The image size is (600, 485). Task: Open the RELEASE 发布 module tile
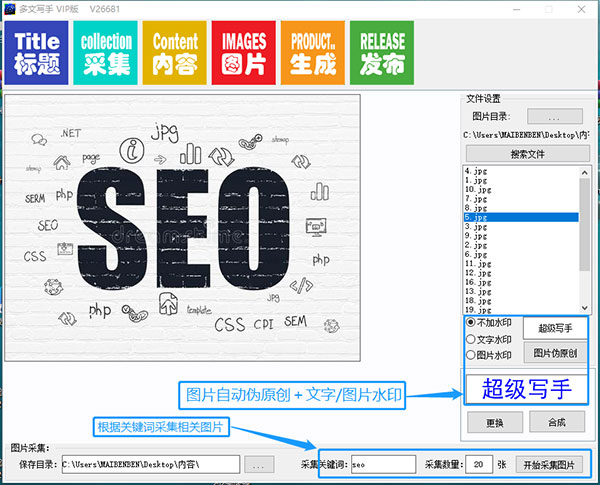pos(382,53)
